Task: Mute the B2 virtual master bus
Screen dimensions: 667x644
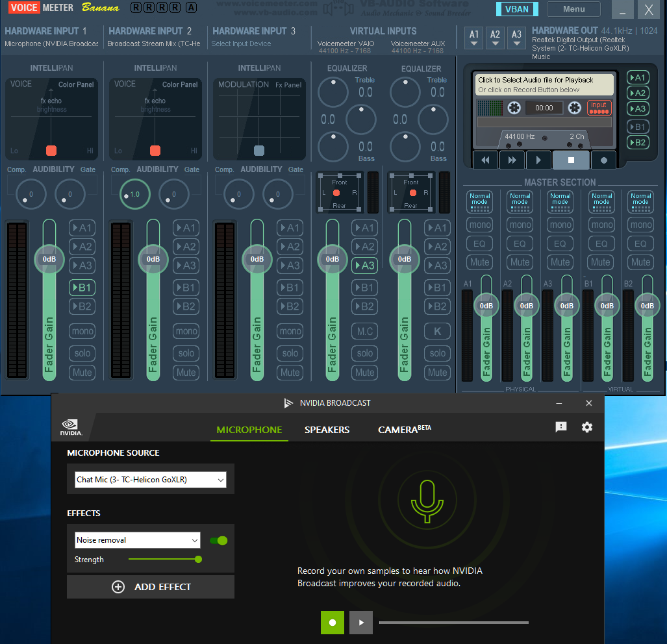Action: point(640,262)
